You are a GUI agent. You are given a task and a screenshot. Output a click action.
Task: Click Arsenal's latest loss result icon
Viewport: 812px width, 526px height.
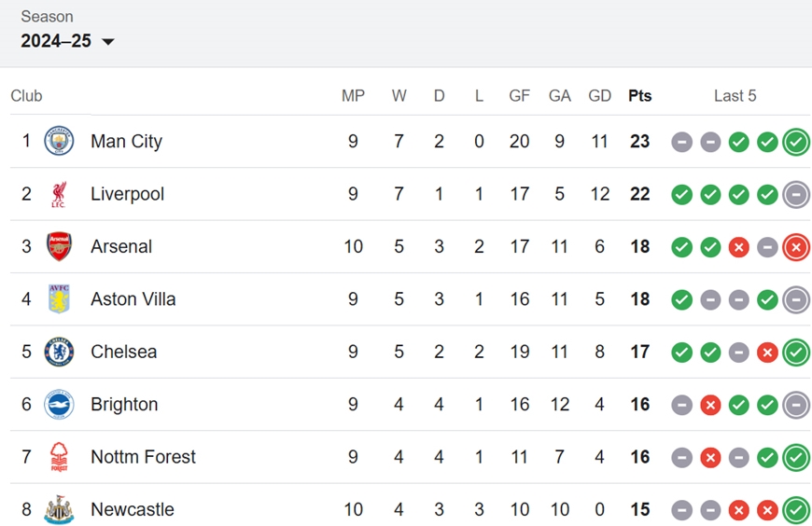(x=796, y=247)
